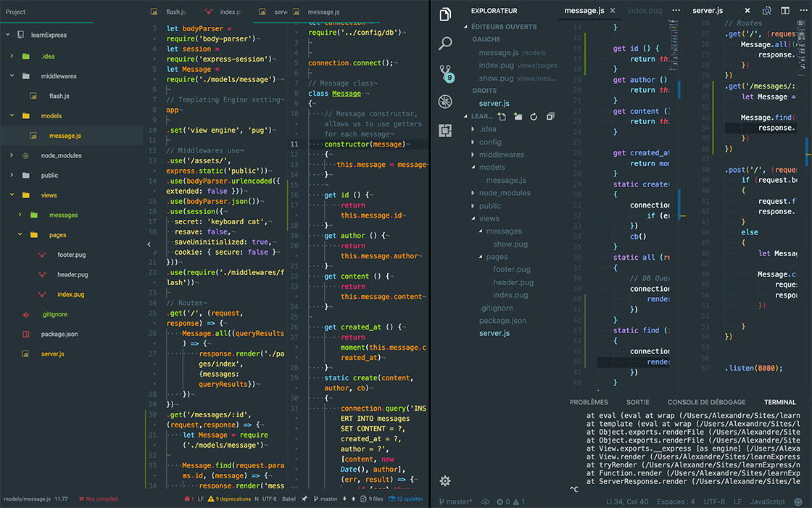Image resolution: width=812 pixels, height=508 pixels.
Task: Click the new file icon in explorer
Action: pyautogui.click(x=502, y=116)
